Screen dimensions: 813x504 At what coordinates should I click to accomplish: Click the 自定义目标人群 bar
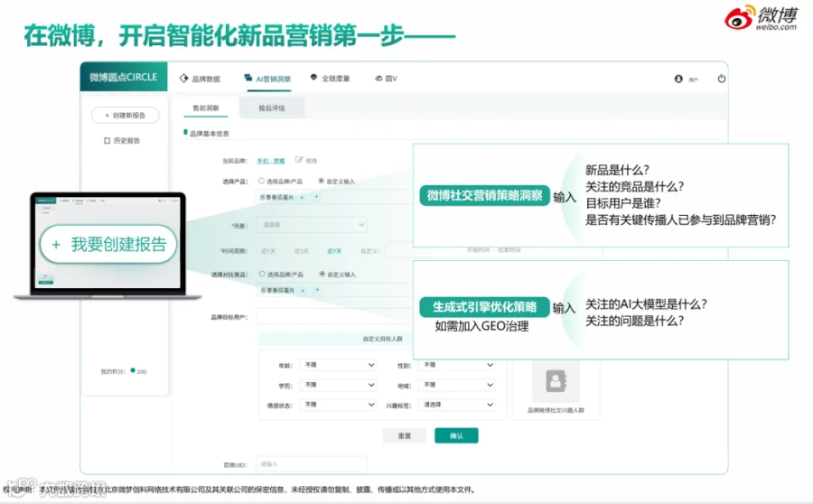coord(336,339)
